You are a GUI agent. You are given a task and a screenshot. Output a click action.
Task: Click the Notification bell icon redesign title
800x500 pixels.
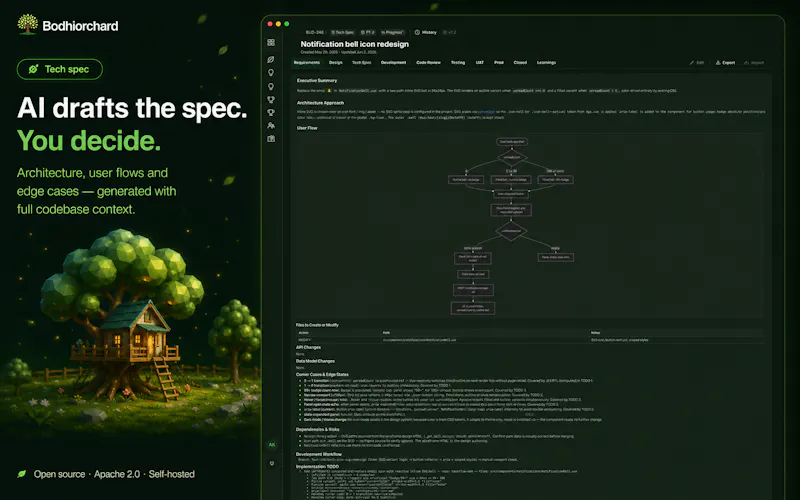point(355,44)
